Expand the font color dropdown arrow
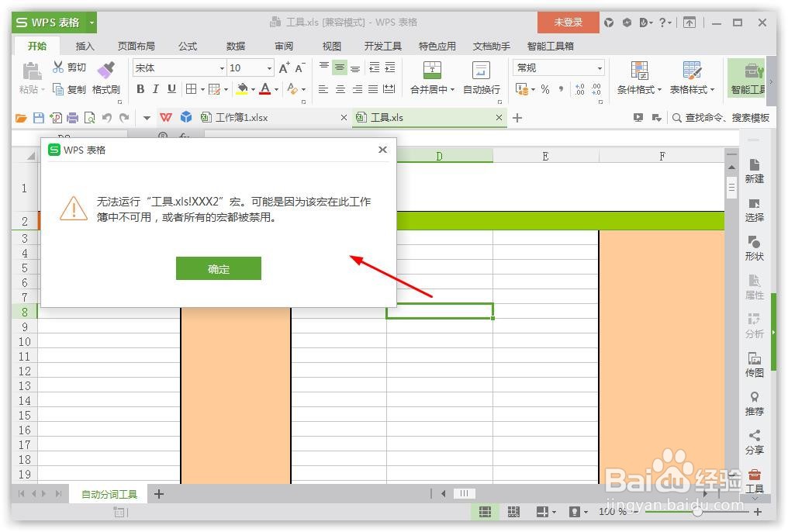The width and height of the screenshot is (788, 532). [276, 90]
